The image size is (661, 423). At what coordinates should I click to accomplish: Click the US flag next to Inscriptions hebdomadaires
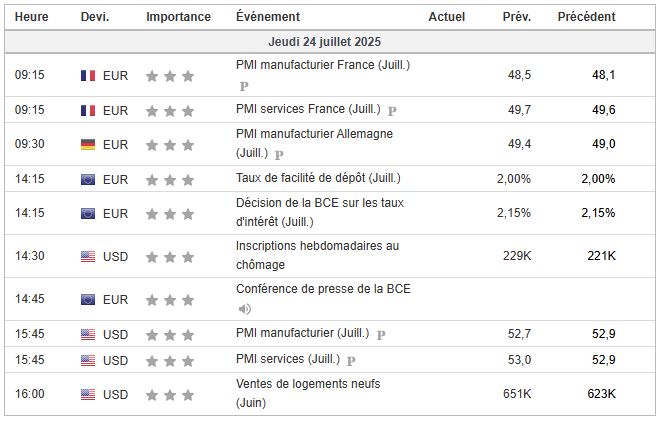pyautogui.click(x=88, y=257)
